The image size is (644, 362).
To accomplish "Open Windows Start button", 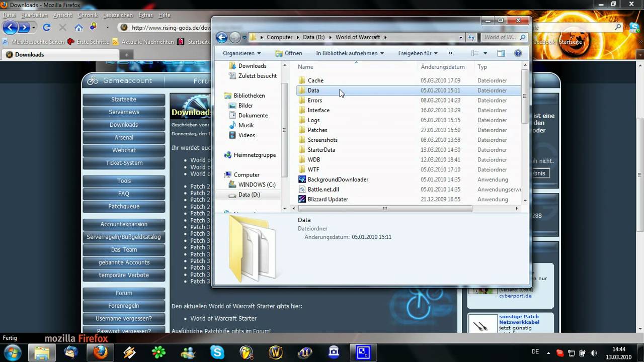I will tap(13, 352).
